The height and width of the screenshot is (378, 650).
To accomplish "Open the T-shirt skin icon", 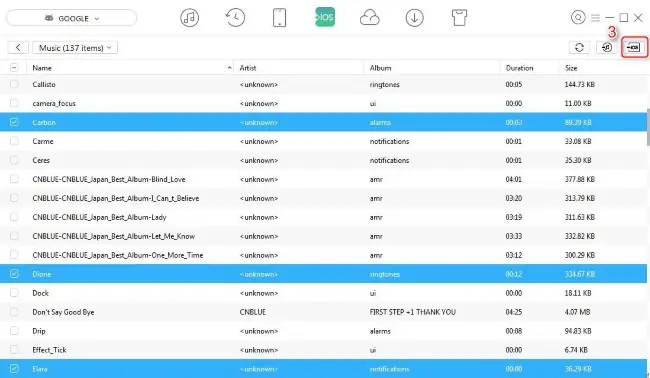I will pos(459,18).
